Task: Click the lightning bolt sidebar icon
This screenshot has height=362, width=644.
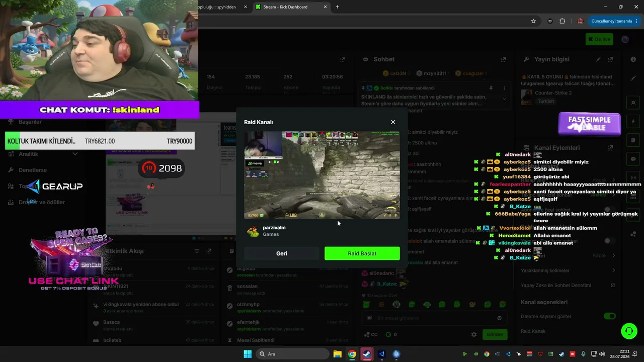Action: pyautogui.click(x=633, y=122)
